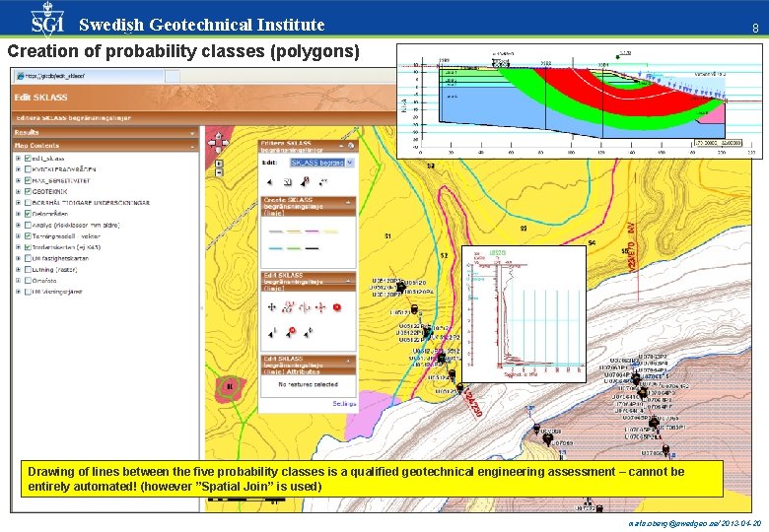The height and width of the screenshot is (532, 769).
Task: Enable the BORRHÅL TIDIGARE UNDERSÖKNINGAR checkbox
Action: (x=28, y=203)
